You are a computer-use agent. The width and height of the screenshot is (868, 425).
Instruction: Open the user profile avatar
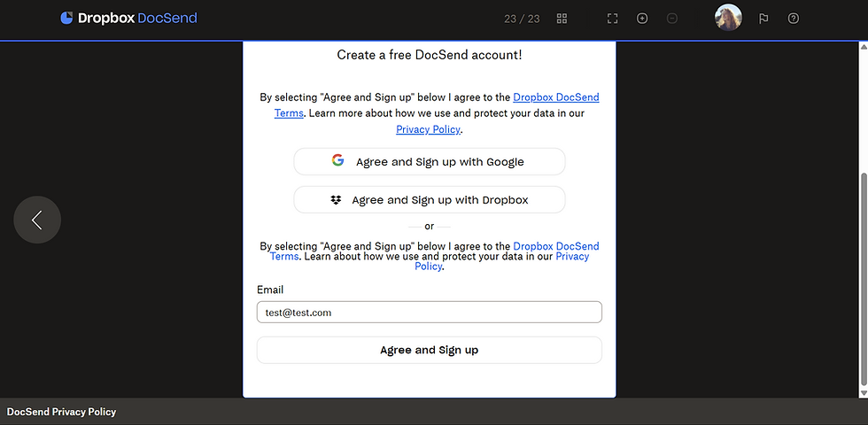(728, 18)
